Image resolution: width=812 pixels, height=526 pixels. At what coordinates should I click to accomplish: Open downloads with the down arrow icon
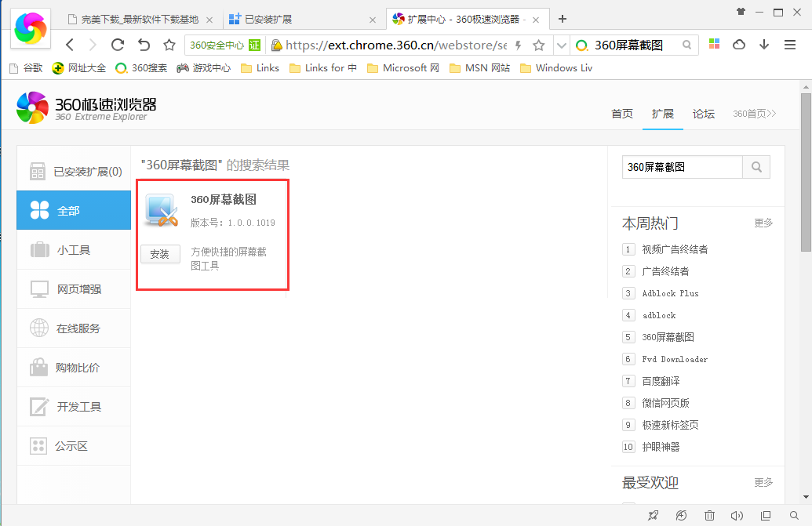pos(764,45)
